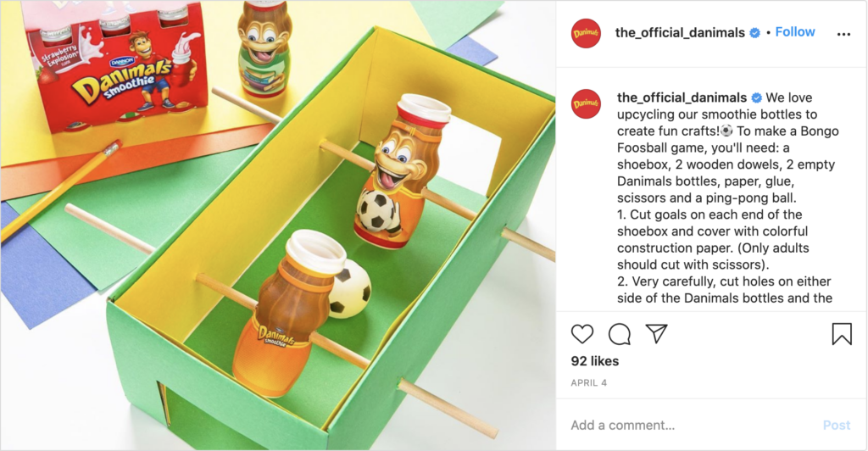Click the Post comment button

tap(837, 425)
